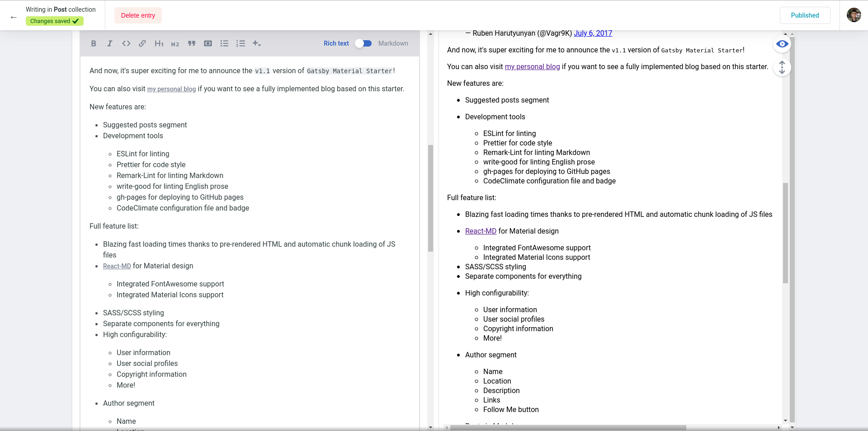Open the Published status dropdown
The height and width of the screenshot is (431, 868).
click(805, 15)
